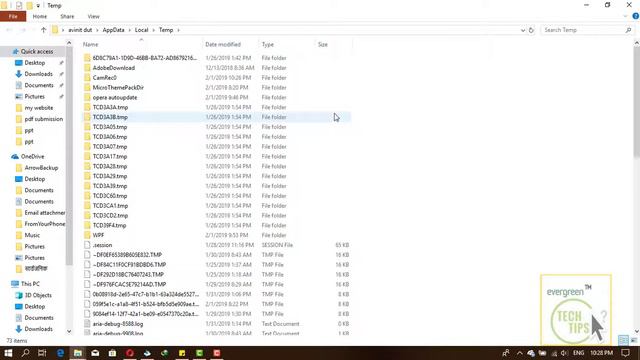Viewport: 640px width, 360px height.
Task: Switch to large icons view layout
Action: point(634,340)
